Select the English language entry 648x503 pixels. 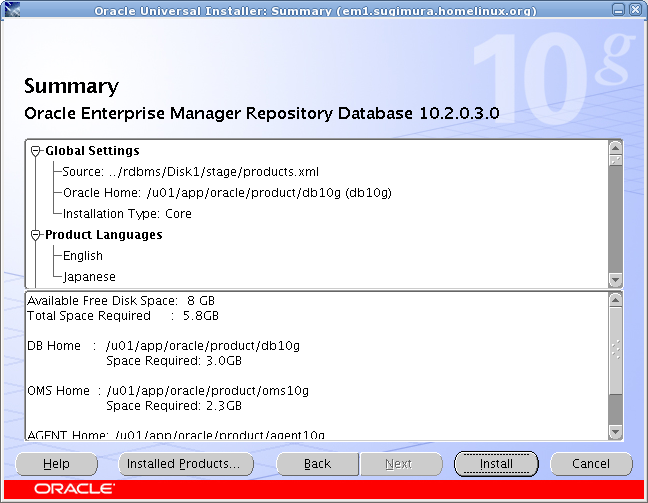[83, 256]
